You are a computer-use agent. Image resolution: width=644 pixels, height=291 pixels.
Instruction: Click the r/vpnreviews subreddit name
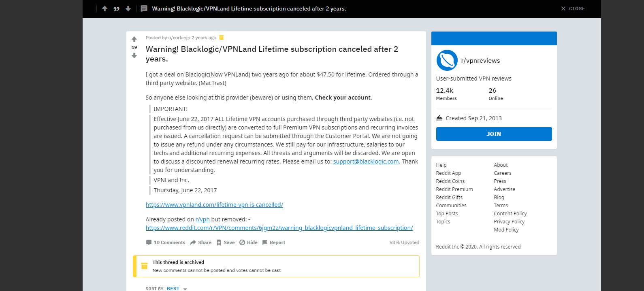coord(480,61)
